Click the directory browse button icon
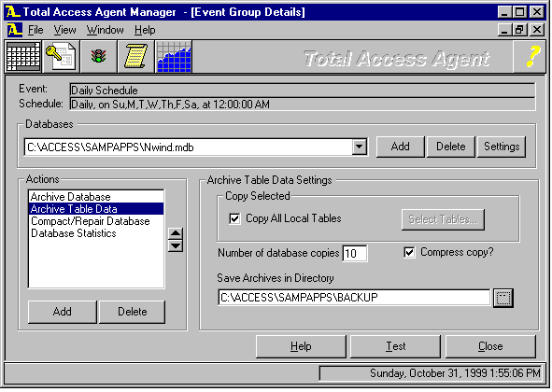The image size is (552, 392). tap(503, 298)
